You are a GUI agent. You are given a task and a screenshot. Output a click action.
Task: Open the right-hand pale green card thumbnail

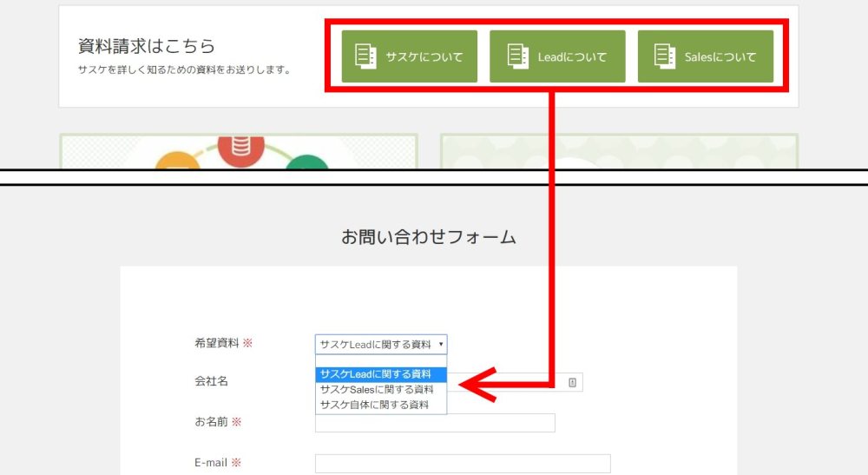coord(619,152)
